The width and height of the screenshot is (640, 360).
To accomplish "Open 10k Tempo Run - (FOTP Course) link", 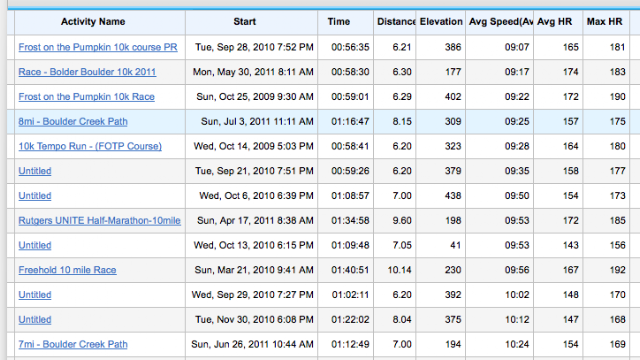I will coord(90,146).
